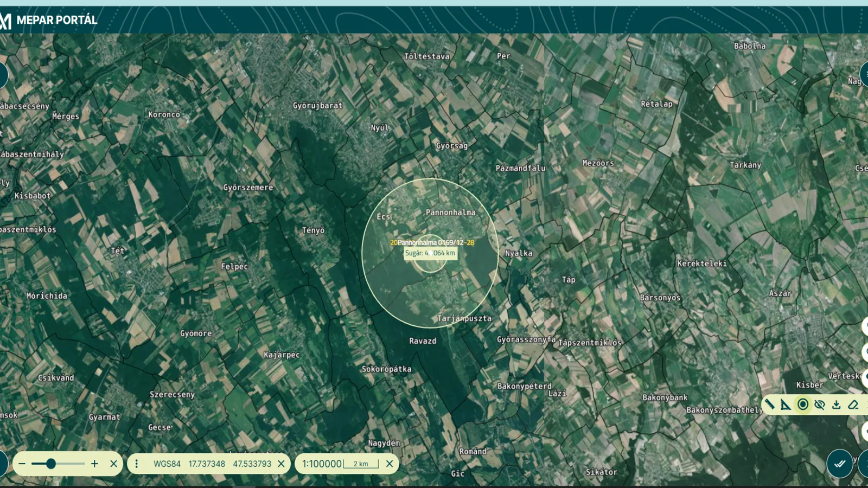Viewport: 868px width, 488px height.
Task: Open the coordinate panel three-dot menu
Action: 137,464
